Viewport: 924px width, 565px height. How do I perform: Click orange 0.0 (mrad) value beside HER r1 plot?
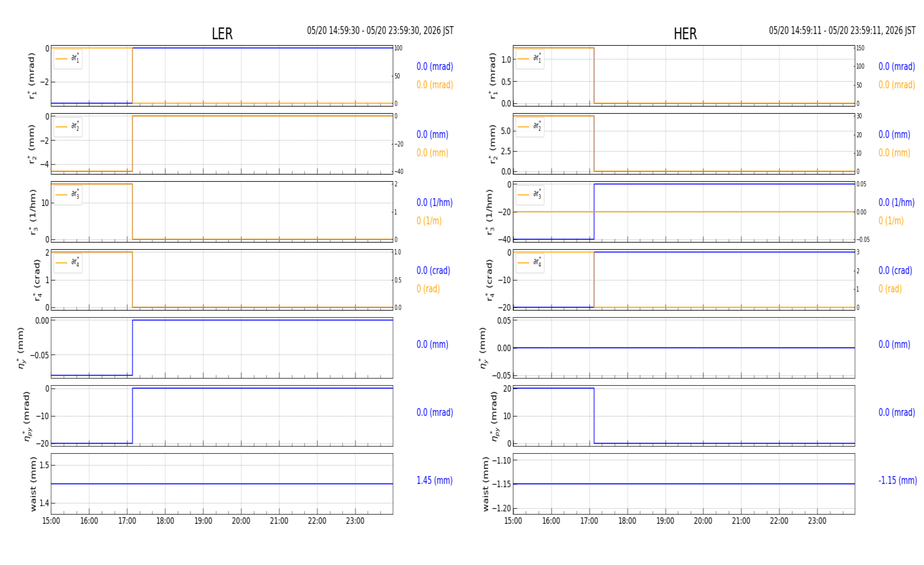point(897,85)
